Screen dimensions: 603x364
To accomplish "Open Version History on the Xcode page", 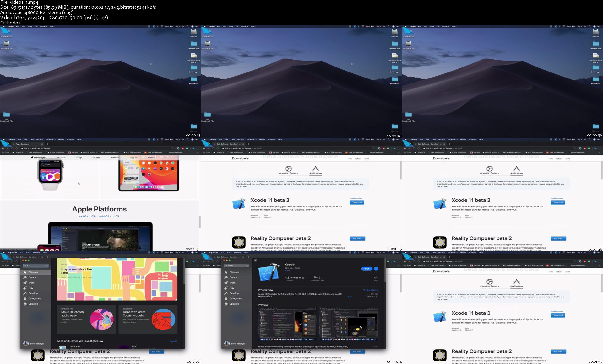I will click(371, 290).
